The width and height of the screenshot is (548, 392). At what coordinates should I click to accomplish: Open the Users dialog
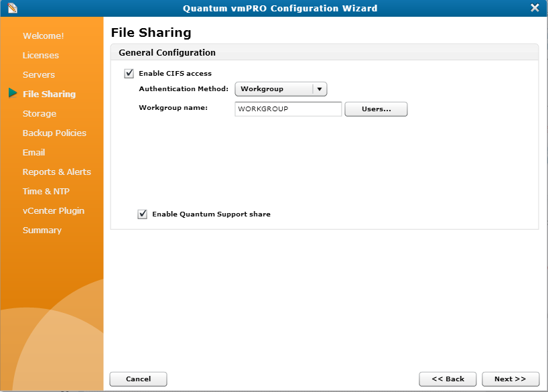pos(376,109)
